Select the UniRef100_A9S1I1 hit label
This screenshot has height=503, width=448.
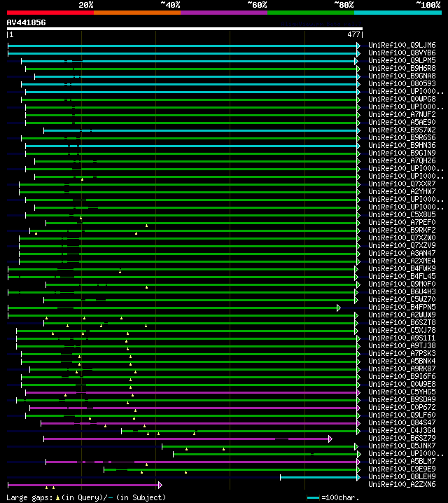402,338
